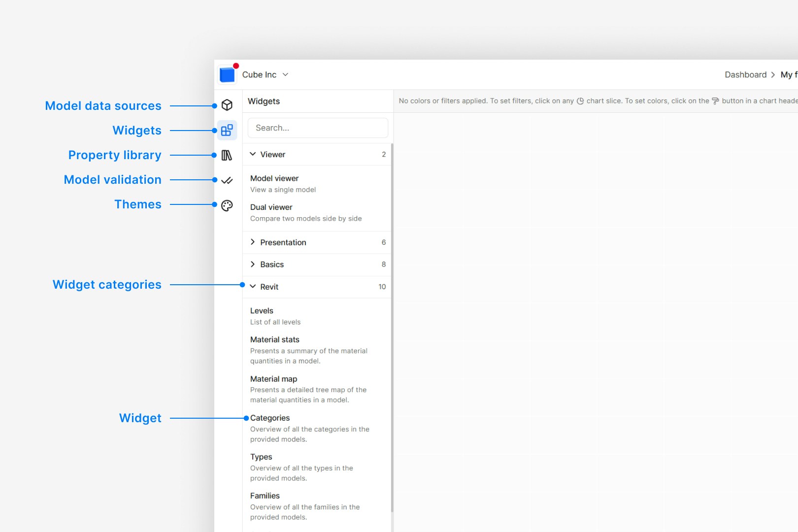
Task: Select the Levels widget
Action: [318, 316]
